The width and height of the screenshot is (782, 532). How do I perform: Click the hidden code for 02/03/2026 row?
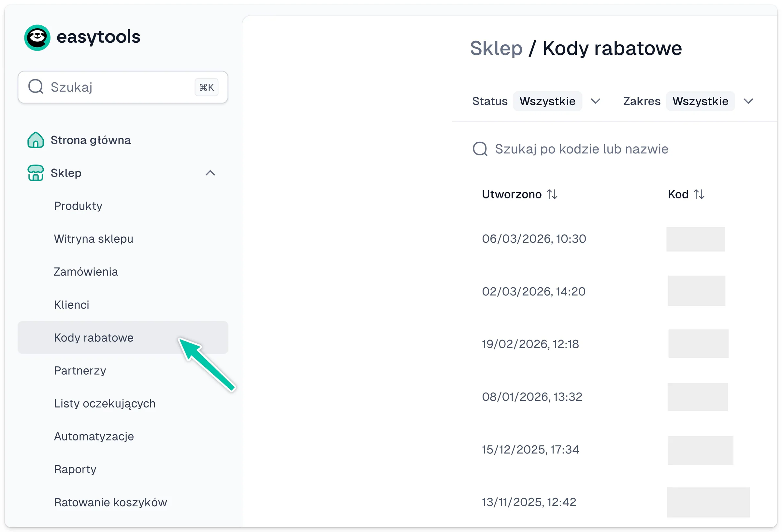click(697, 291)
